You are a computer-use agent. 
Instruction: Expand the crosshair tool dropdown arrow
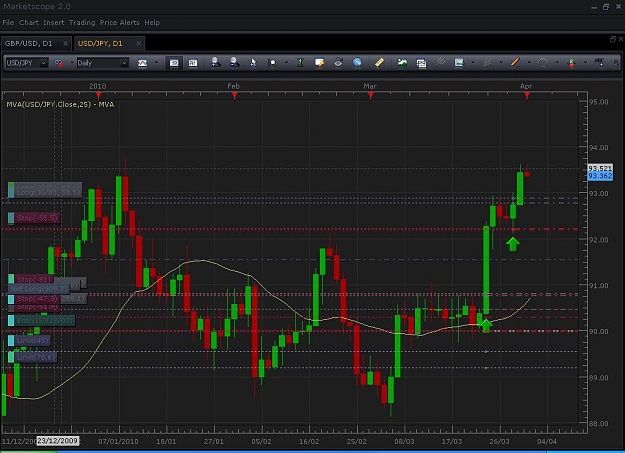286,63
